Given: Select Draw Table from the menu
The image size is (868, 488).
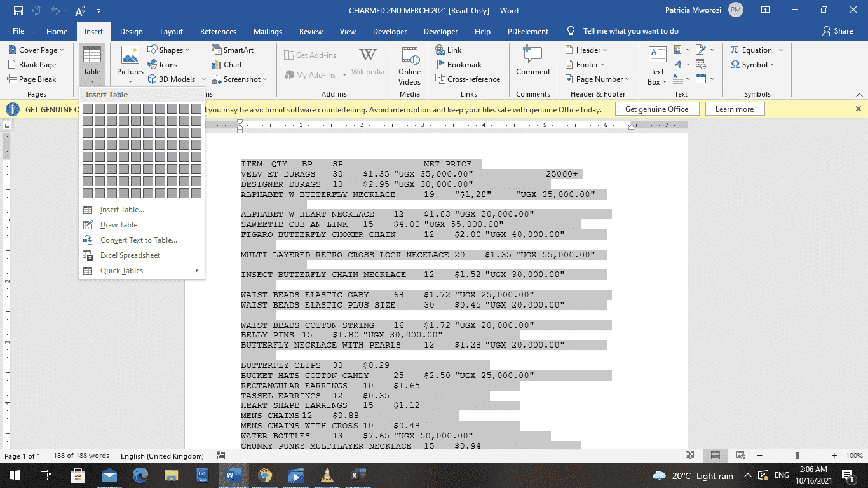Looking at the screenshot, I should (118, 224).
